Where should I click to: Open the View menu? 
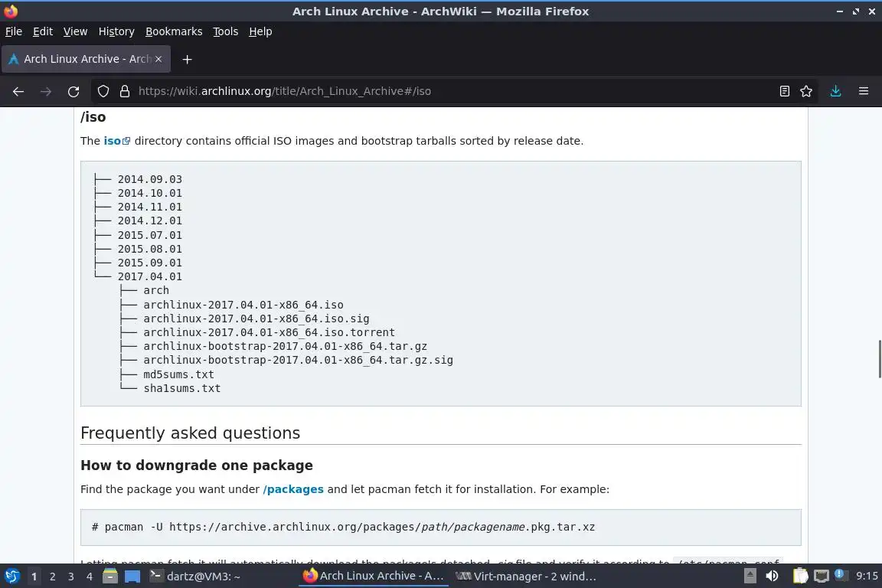(75, 31)
